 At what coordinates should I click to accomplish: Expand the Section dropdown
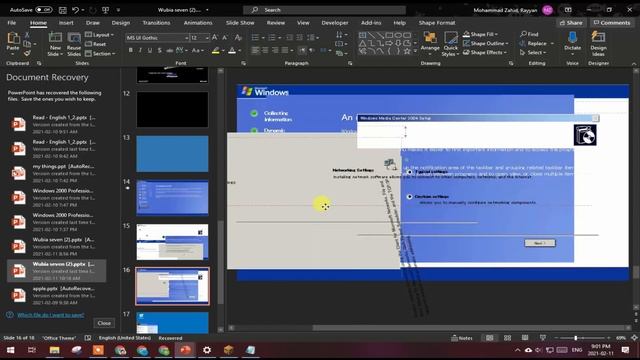click(x=100, y=53)
